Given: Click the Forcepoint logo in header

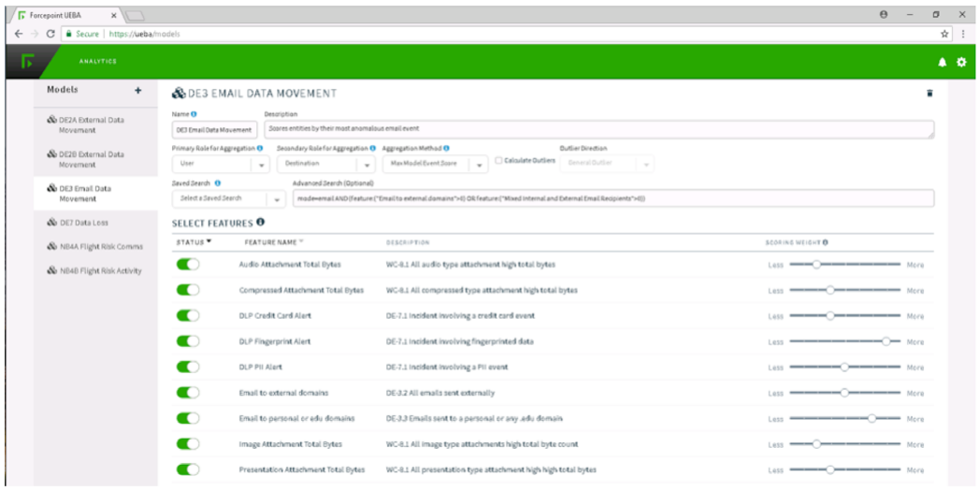Looking at the screenshot, I should 27,62.
